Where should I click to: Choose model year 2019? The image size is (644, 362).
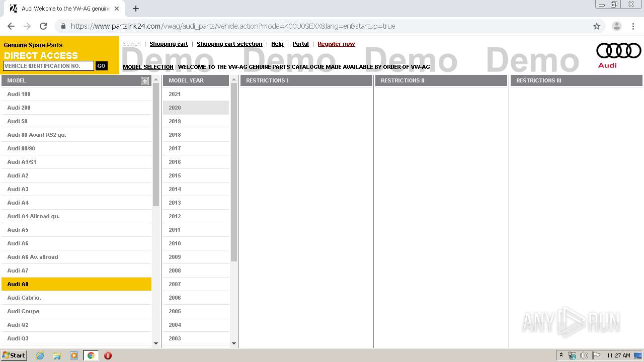pos(196,121)
